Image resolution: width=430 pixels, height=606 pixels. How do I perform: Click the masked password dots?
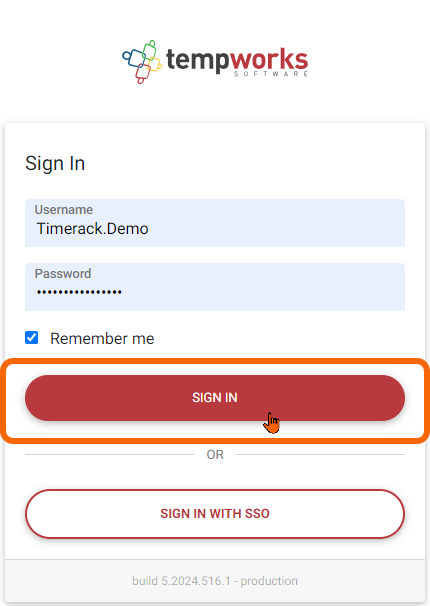coord(79,292)
